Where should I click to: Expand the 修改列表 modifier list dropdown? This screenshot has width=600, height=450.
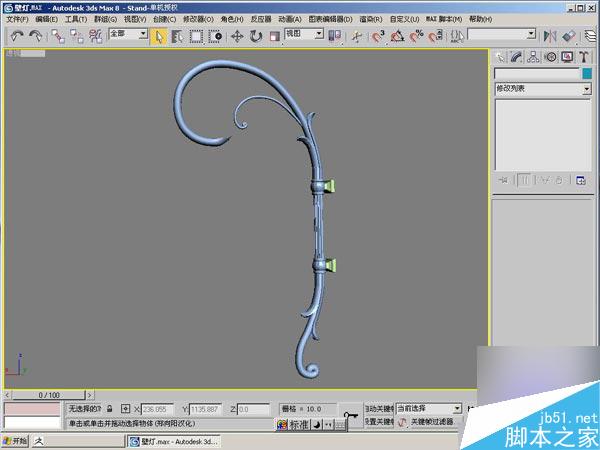pyautogui.click(x=543, y=89)
